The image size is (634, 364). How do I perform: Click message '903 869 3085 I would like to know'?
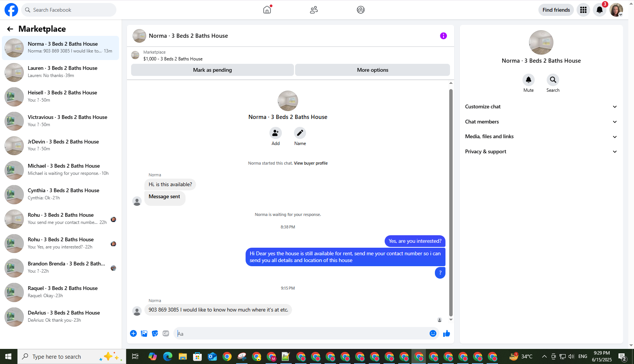click(x=218, y=310)
